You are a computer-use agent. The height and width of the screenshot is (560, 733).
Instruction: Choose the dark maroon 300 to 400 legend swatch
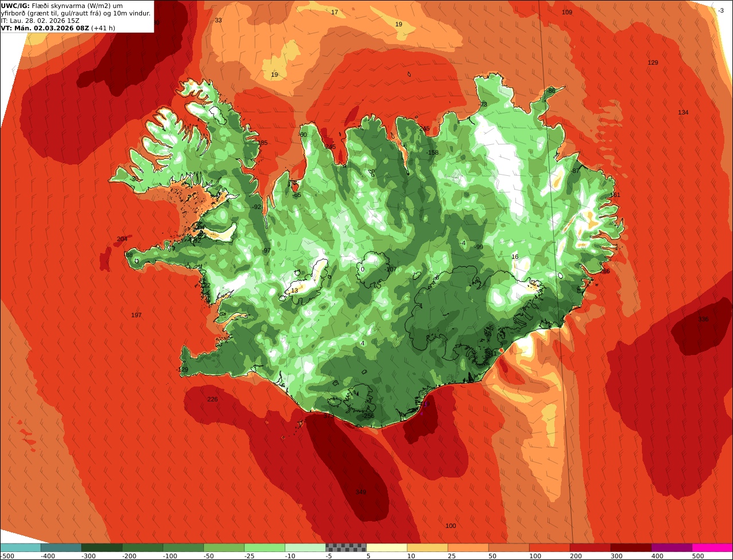[631, 547]
